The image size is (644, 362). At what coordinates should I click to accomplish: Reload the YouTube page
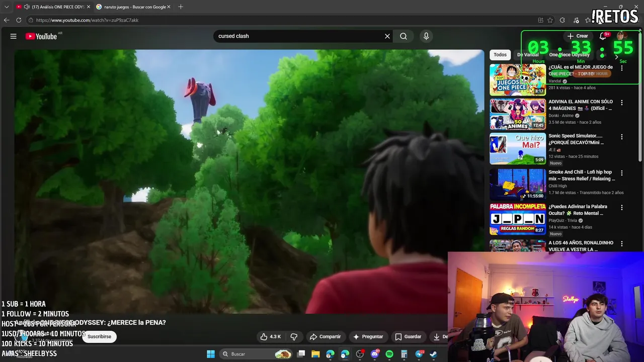[x=19, y=20]
